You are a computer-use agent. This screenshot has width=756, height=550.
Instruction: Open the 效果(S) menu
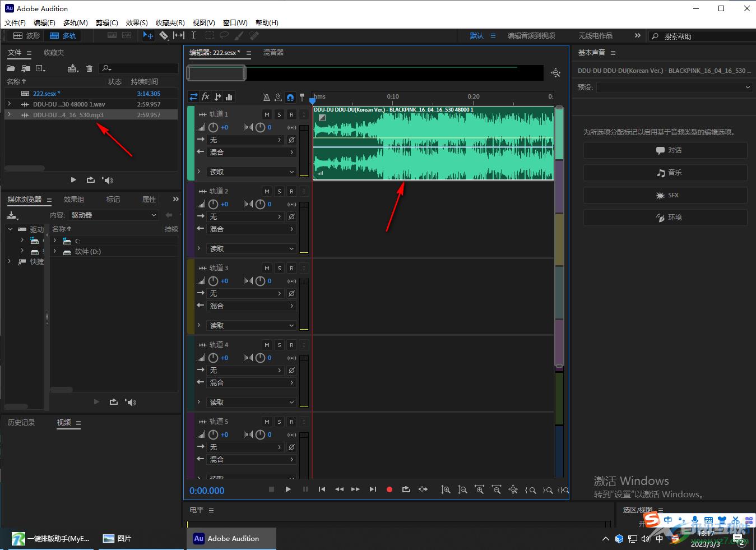137,23
